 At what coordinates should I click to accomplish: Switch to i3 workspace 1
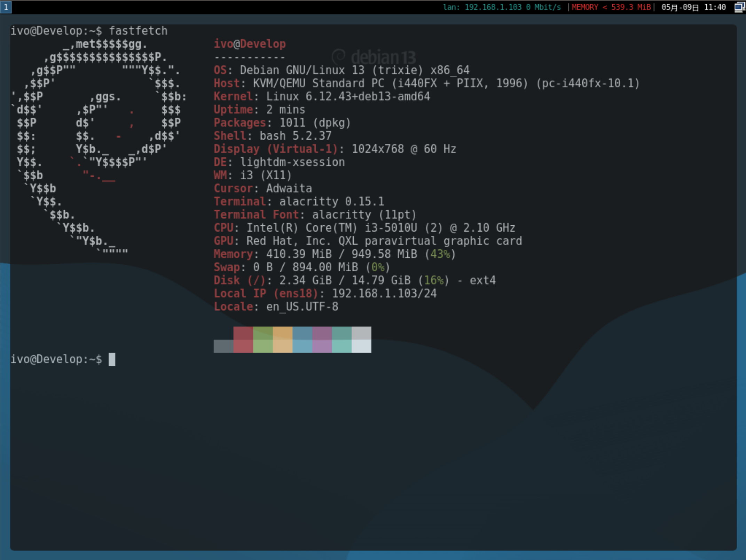click(x=6, y=7)
